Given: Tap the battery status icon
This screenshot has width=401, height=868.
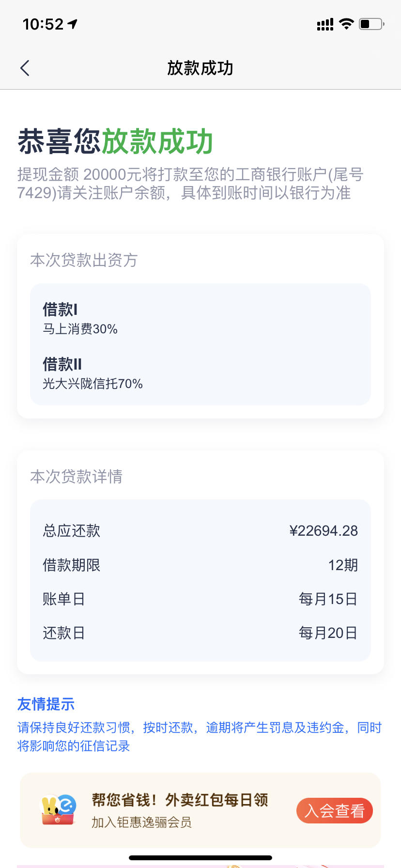Looking at the screenshot, I should point(371,24).
